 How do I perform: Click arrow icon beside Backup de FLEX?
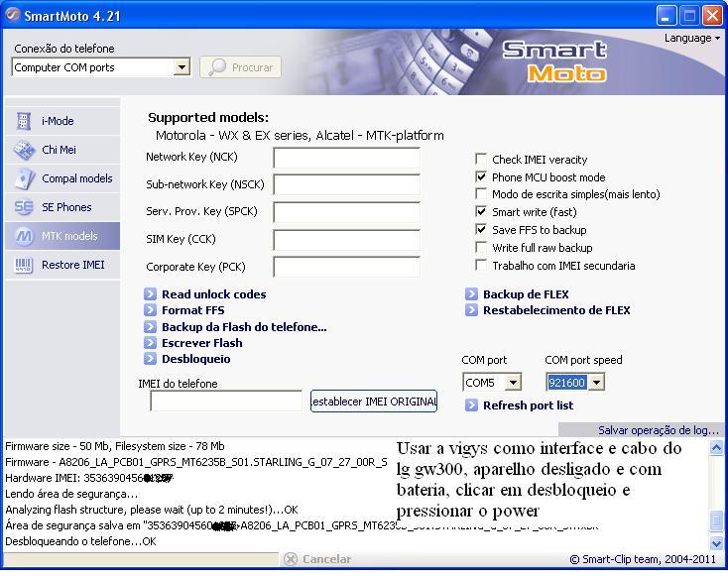[x=471, y=294]
